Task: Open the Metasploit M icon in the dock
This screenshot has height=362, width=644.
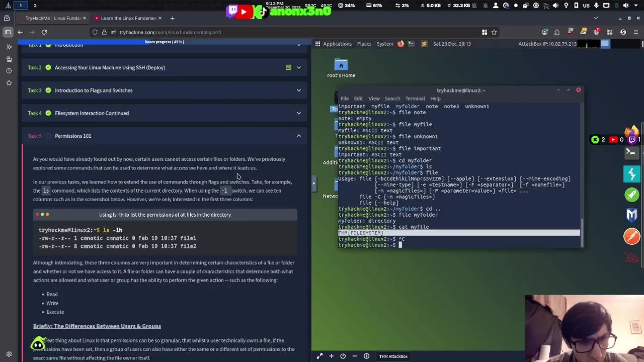Action: pyautogui.click(x=632, y=215)
